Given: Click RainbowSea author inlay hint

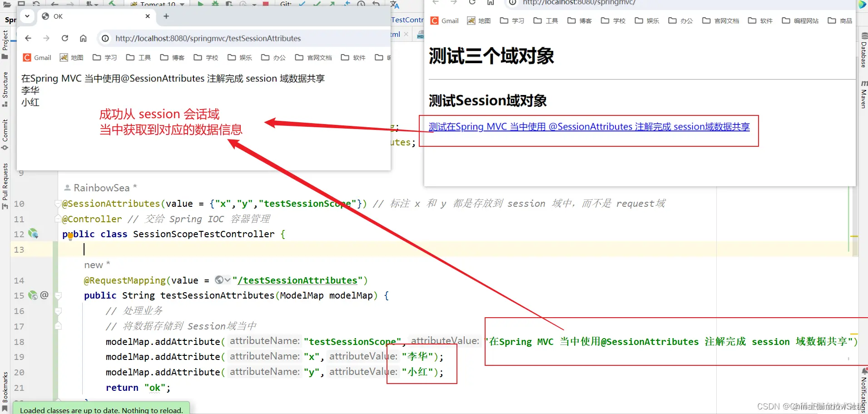Looking at the screenshot, I should [100, 188].
